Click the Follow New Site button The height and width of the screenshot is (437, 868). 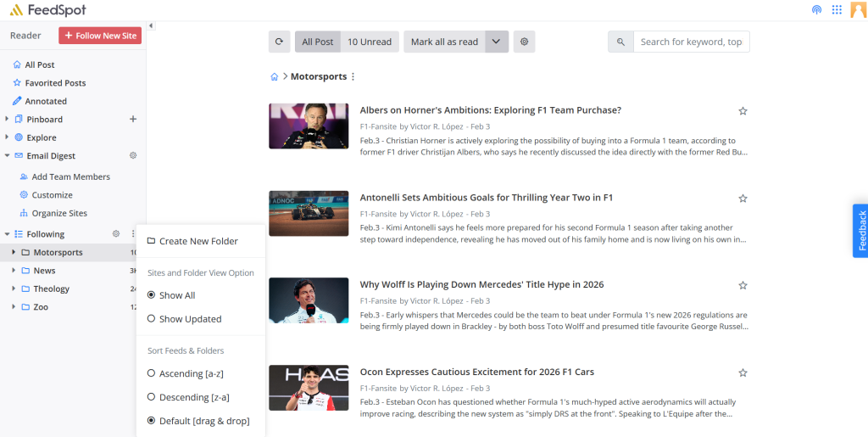click(100, 36)
